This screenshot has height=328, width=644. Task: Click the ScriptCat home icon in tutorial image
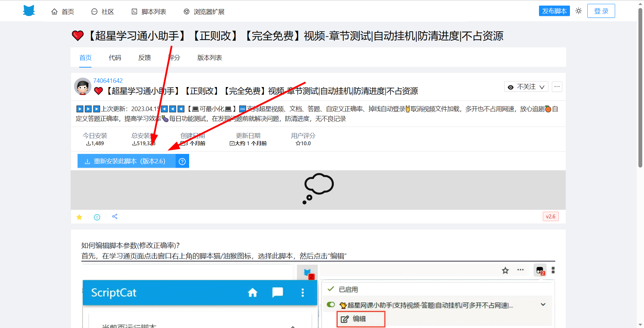point(252,292)
